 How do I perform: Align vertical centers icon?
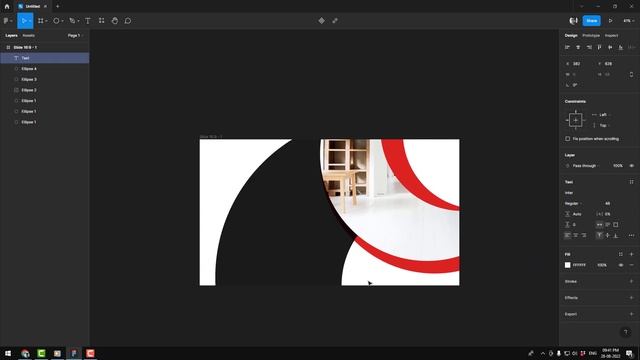point(610,47)
